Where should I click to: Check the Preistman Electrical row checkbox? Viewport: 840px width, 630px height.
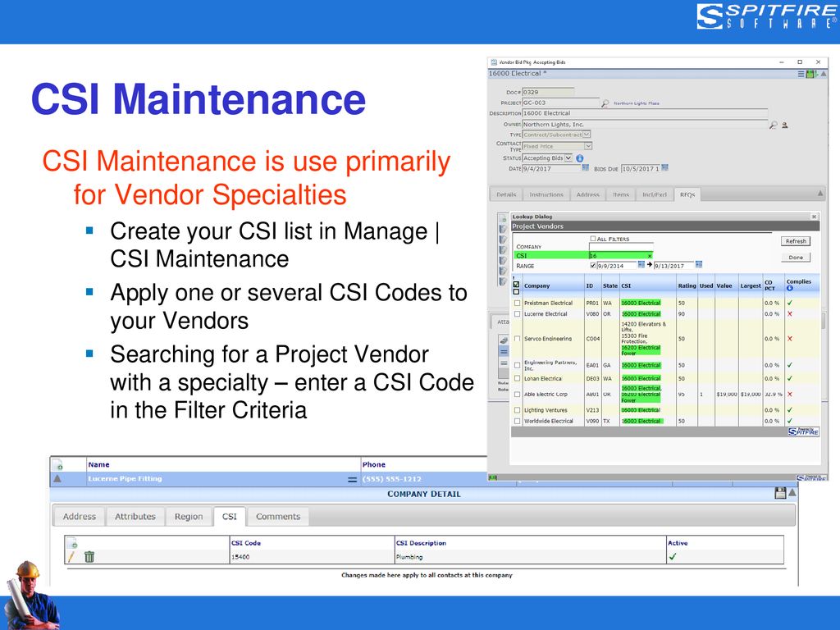[x=517, y=304]
